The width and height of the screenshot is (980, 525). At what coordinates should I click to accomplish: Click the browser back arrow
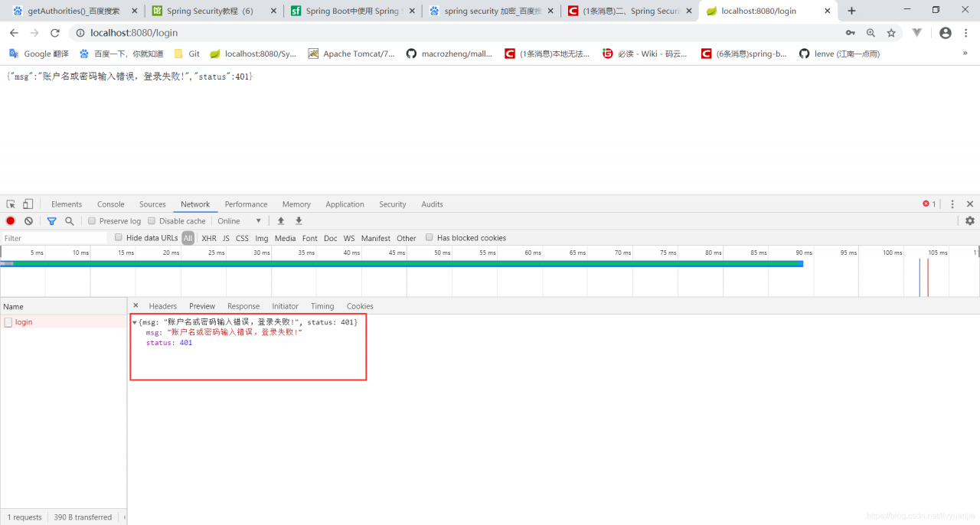(x=14, y=33)
